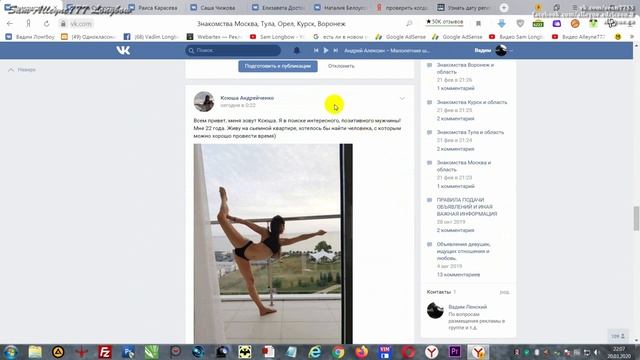Open topic Знакомства Курск и область
The image size is (640, 360).
472,102
